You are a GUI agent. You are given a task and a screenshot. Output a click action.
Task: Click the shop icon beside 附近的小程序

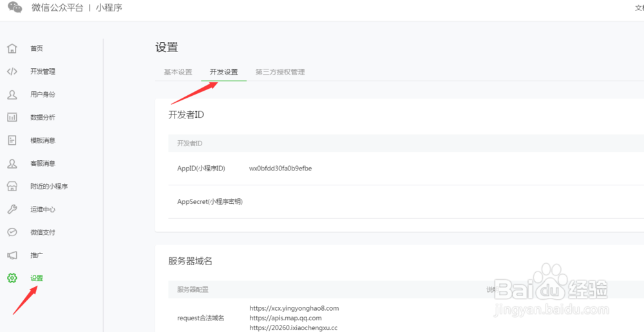[x=12, y=187]
